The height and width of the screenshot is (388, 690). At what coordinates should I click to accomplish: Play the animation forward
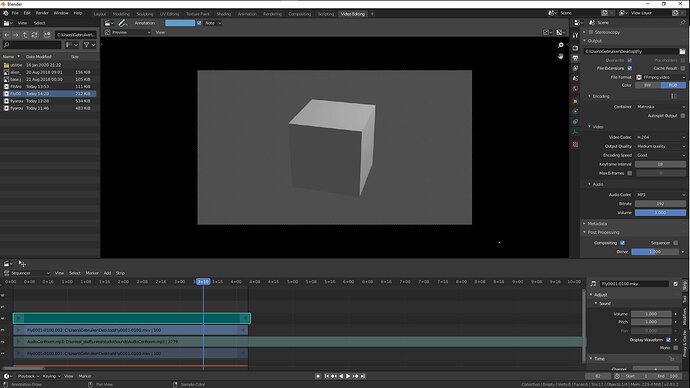pos(348,376)
